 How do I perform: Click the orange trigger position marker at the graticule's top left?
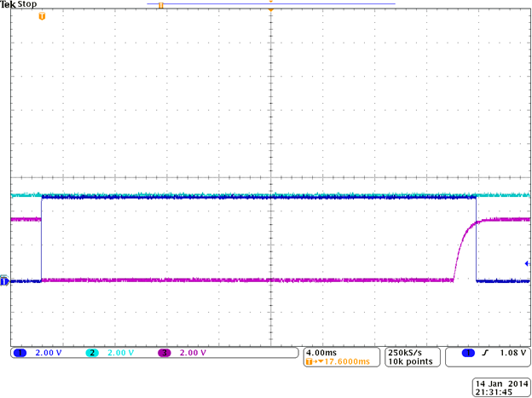[x=42, y=16]
